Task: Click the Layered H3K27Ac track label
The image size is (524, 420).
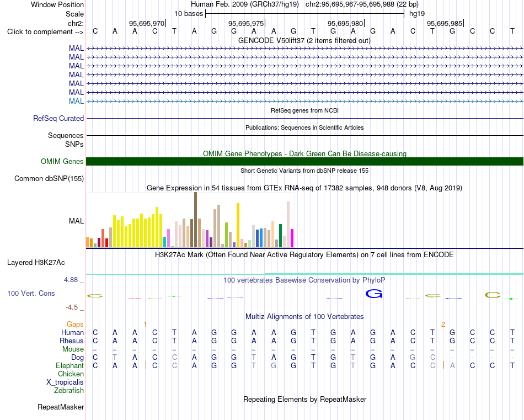Action: pyautogui.click(x=36, y=263)
